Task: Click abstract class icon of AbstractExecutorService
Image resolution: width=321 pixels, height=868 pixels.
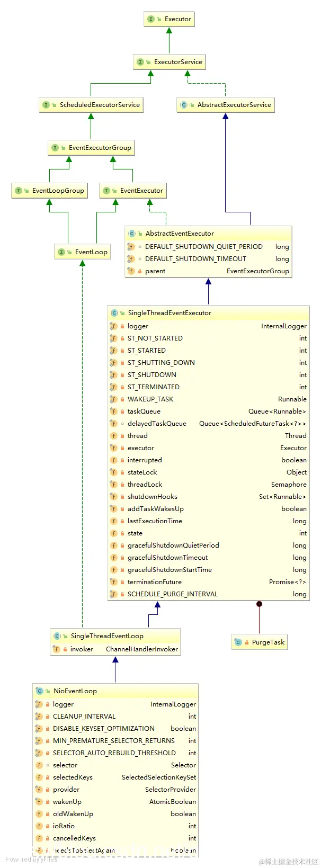Action: click(184, 105)
